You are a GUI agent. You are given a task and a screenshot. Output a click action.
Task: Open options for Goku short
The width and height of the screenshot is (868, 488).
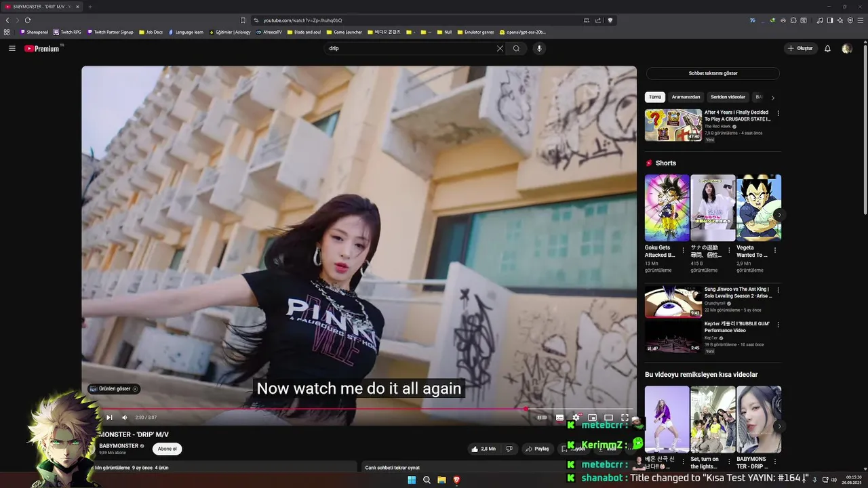(683, 250)
